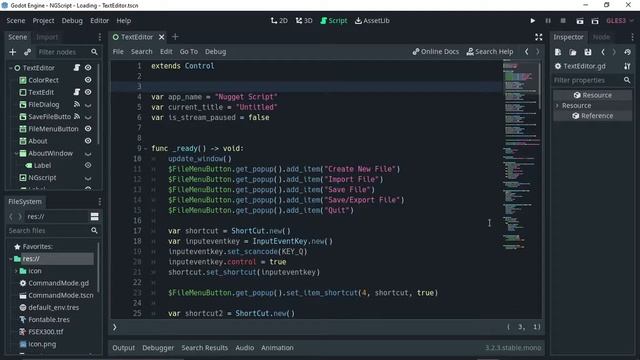Open Online Docs
The height and width of the screenshot is (360, 640).
coord(436,52)
